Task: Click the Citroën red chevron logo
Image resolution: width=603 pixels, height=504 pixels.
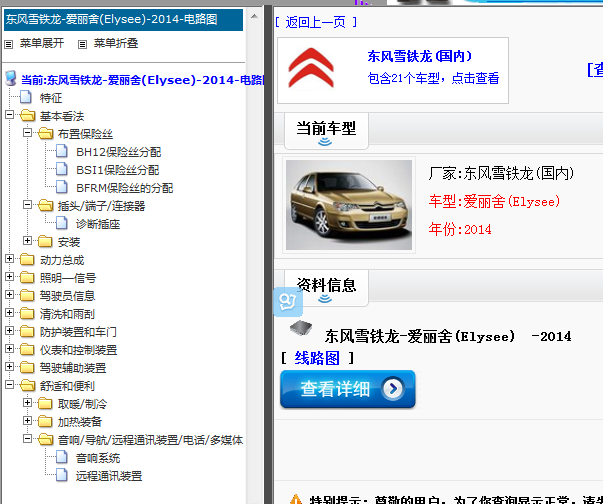Action: click(311, 68)
